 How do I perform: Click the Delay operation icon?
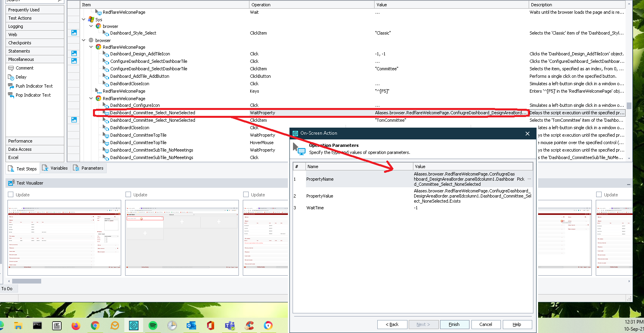tap(11, 77)
